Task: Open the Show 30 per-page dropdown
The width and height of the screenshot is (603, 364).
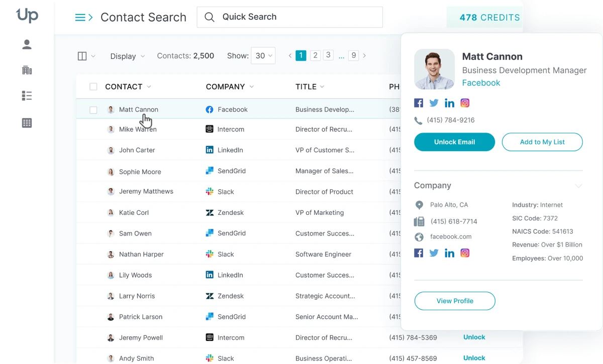Action: pos(264,56)
